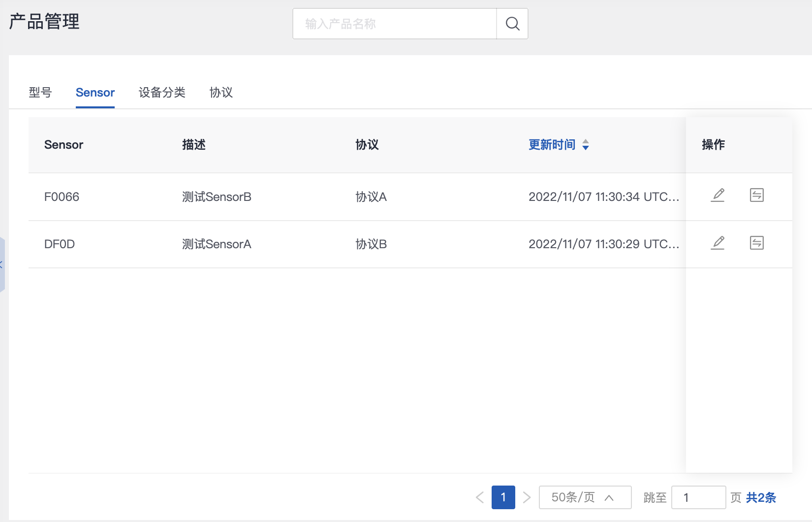Screen dimensions: 812x522
Task: Click page number 1 button
Action: click(503, 497)
